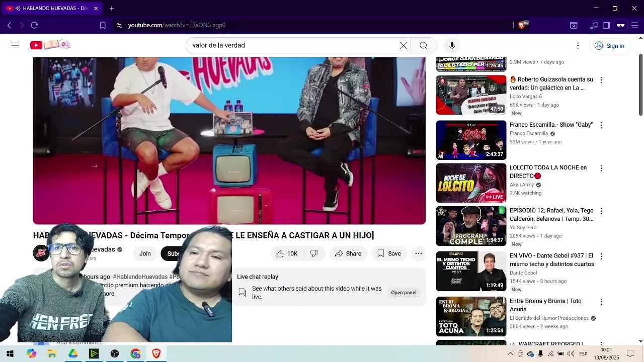
Task: Open Entre Broma y Broma Toto Acuña thumbnail
Action: (471, 317)
